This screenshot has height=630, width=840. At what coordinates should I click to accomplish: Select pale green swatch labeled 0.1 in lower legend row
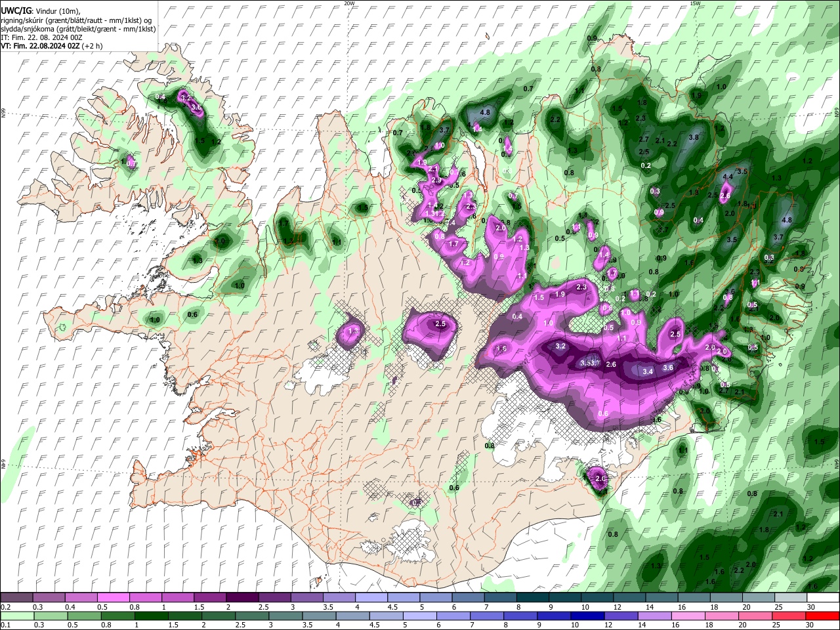[x=16, y=616]
